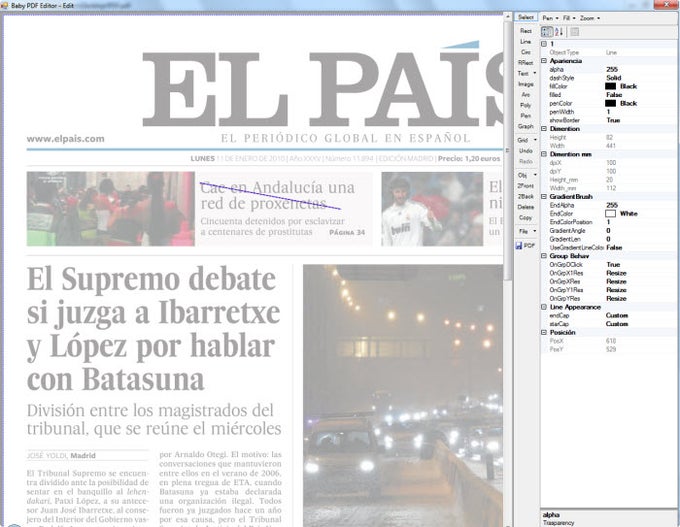Activate the Select tool

526,17
